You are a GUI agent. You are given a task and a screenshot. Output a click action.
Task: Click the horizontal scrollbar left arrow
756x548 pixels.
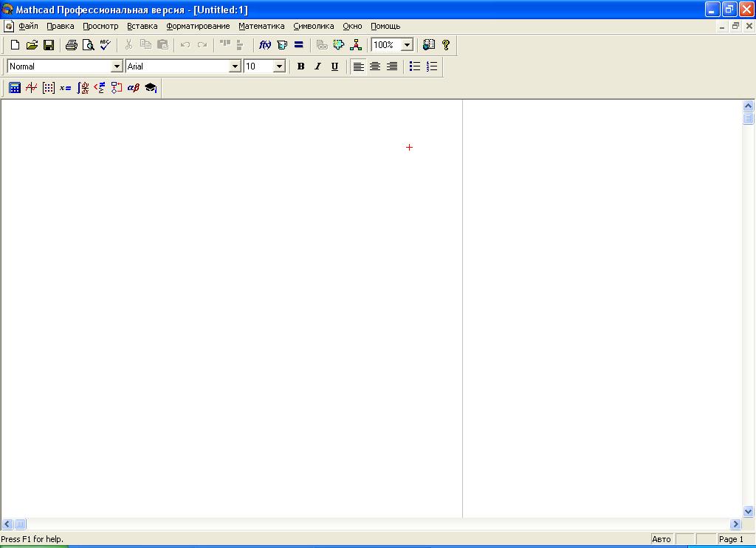pyautogui.click(x=7, y=524)
